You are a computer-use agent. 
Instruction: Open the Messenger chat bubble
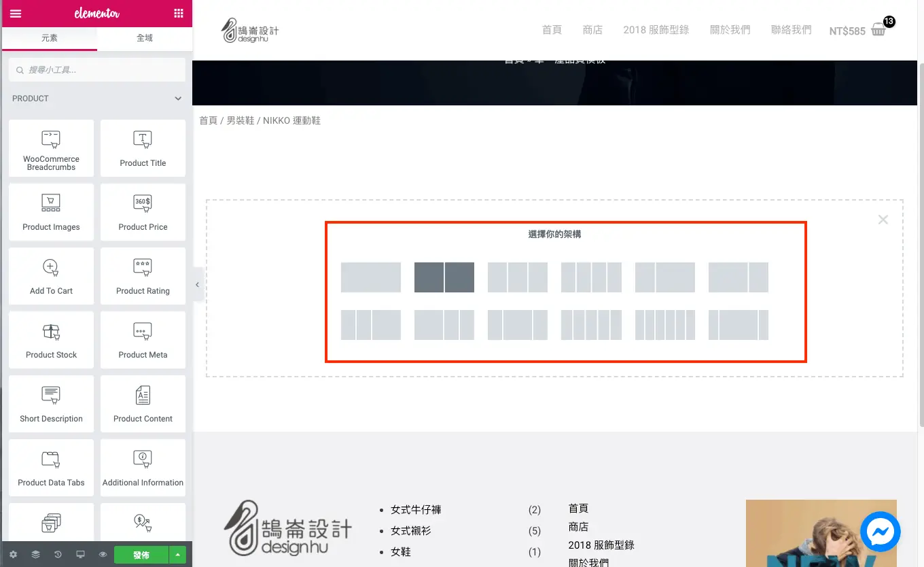[x=881, y=532]
